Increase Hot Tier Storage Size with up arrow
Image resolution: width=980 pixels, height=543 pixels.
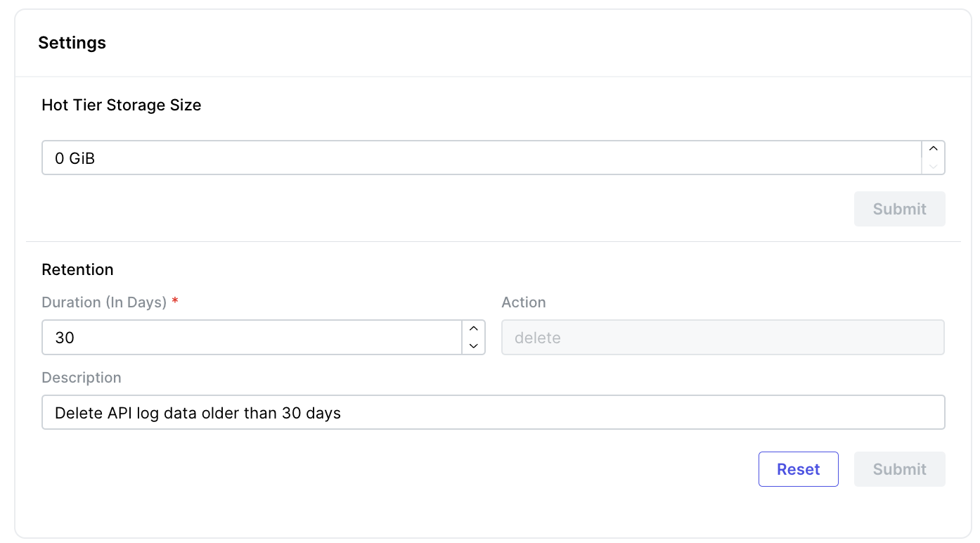933,149
